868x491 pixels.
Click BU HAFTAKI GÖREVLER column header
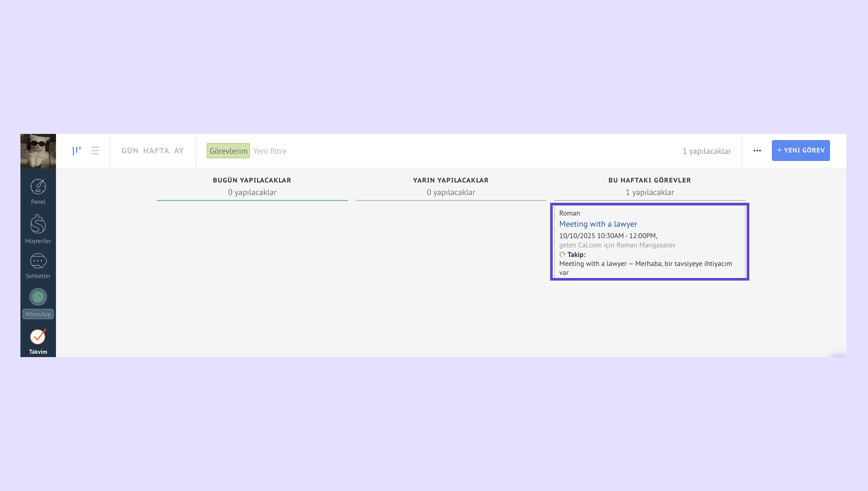tap(649, 180)
